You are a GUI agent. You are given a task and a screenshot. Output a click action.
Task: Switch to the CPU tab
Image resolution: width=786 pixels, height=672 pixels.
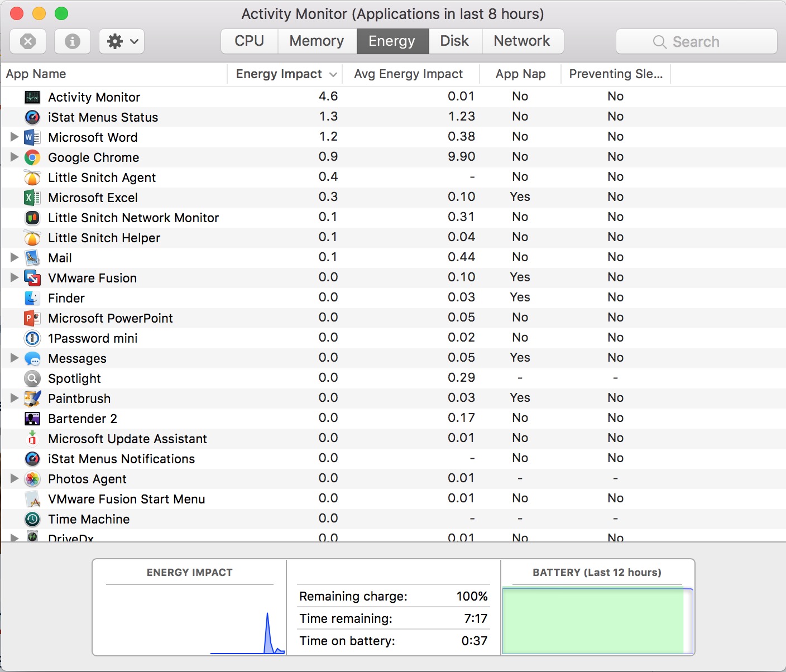249,41
